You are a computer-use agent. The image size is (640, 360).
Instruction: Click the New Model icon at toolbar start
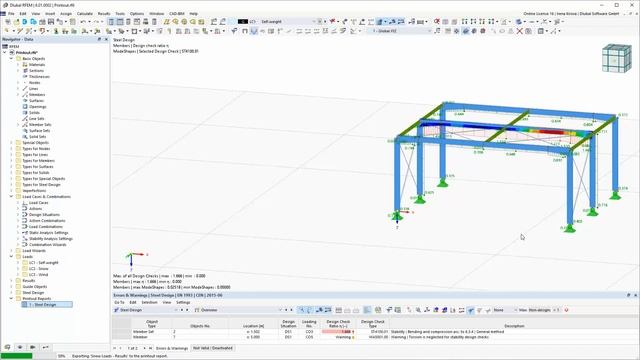point(7,22)
